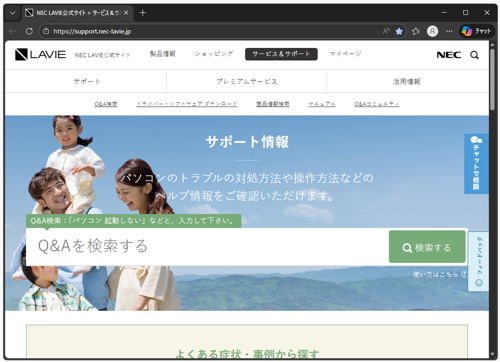This screenshot has width=500, height=362.
Task: Open 製品情報検索 link
Action: pos(273,104)
